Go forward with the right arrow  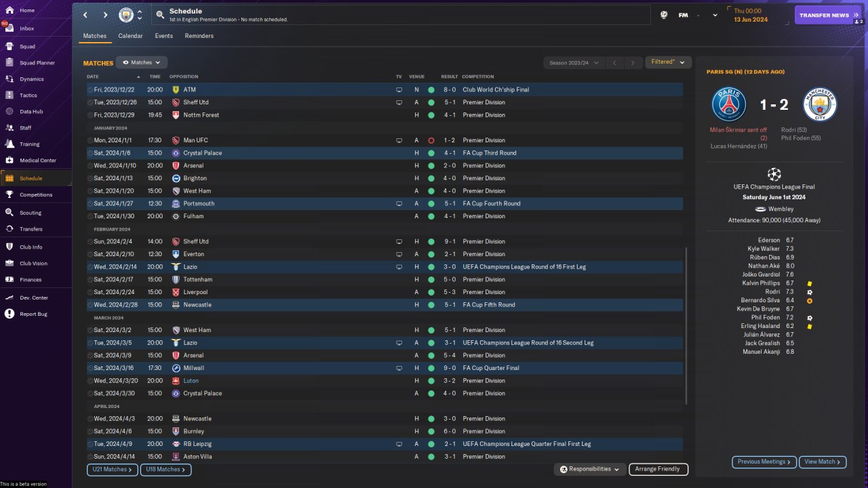[x=105, y=15]
